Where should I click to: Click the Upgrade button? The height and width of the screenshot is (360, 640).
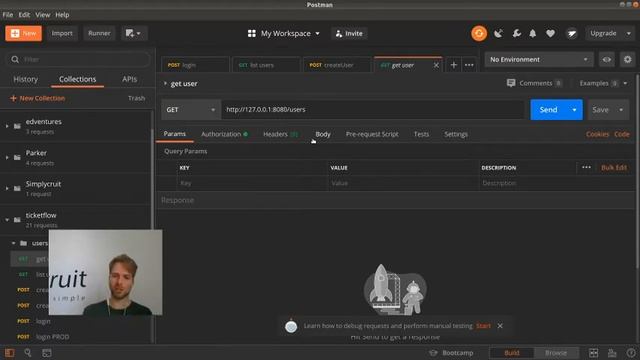click(x=603, y=33)
